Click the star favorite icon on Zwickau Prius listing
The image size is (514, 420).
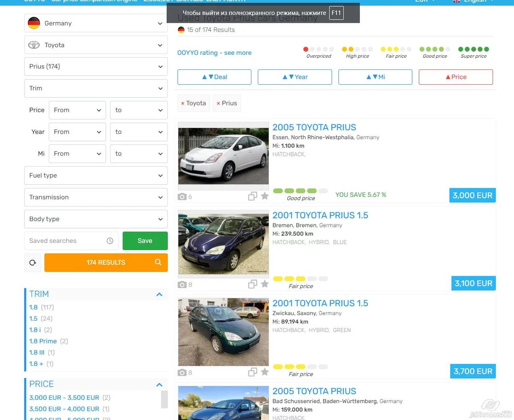point(265,372)
